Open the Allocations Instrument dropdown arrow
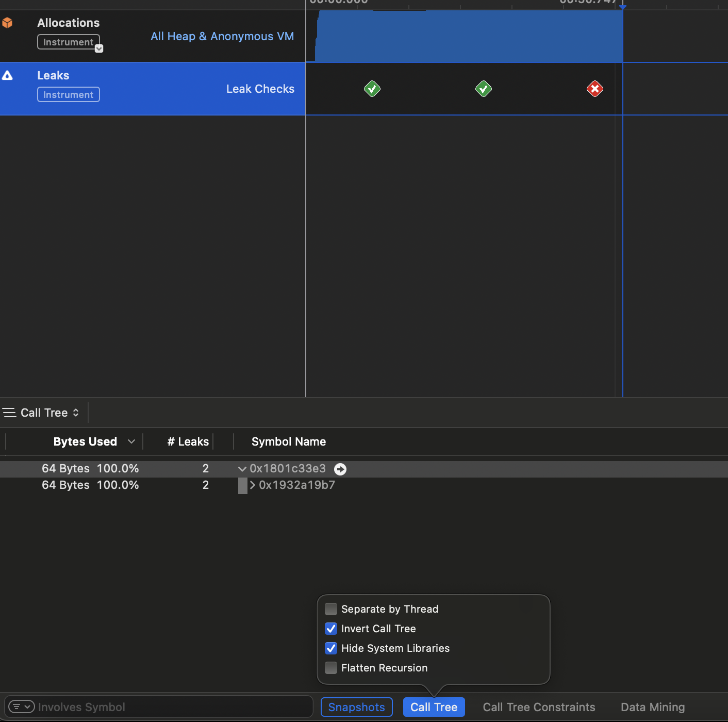The width and height of the screenshot is (728, 722). coord(99,48)
